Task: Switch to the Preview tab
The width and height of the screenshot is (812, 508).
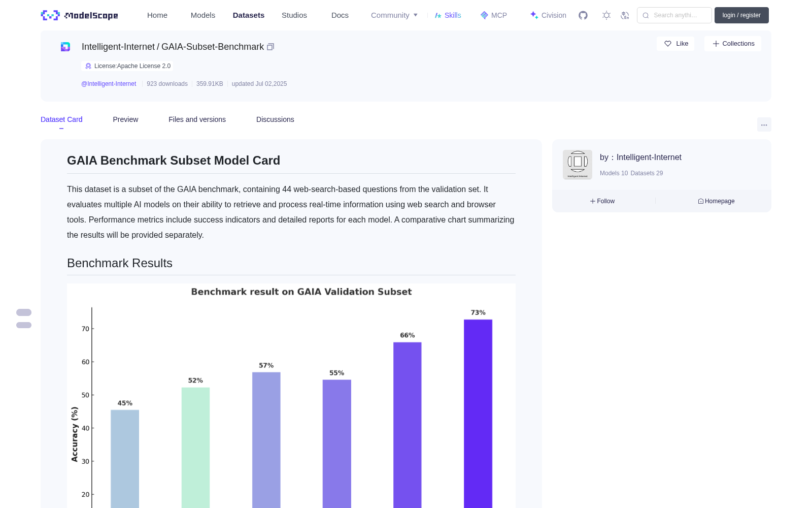Action: 125,119
